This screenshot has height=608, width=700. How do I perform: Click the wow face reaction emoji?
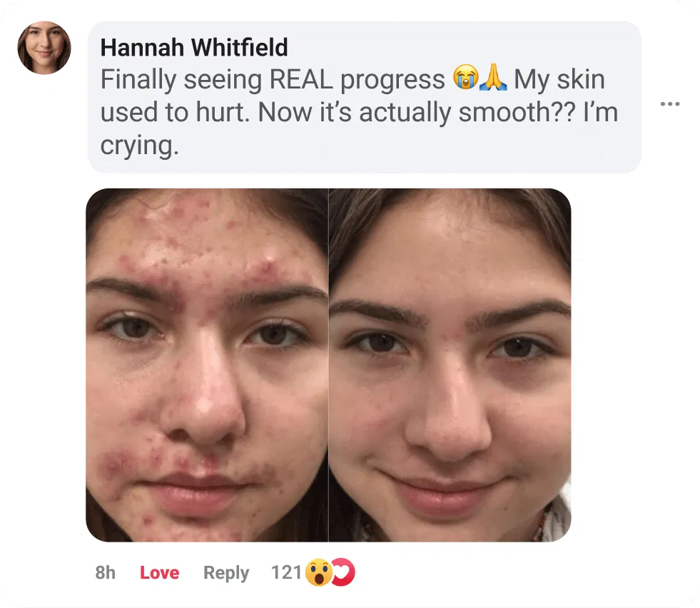pyautogui.click(x=319, y=572)
